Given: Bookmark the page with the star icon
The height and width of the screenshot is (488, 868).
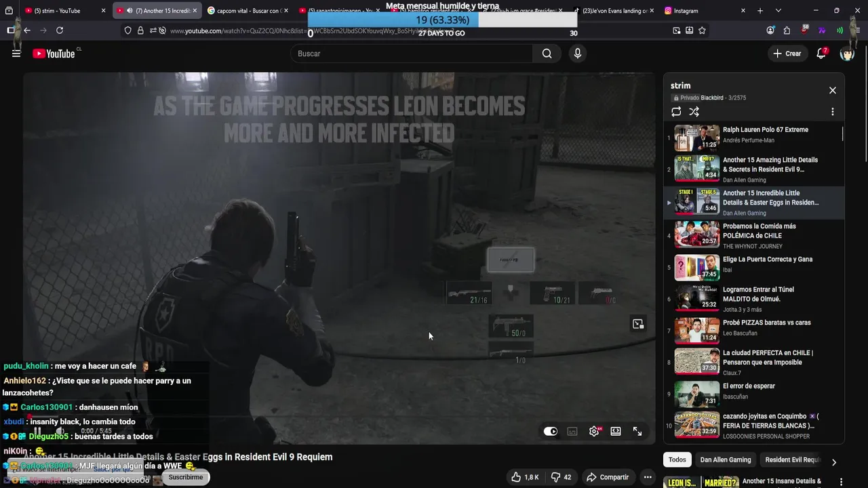Looking at the screenshot, I should (702, 30).
